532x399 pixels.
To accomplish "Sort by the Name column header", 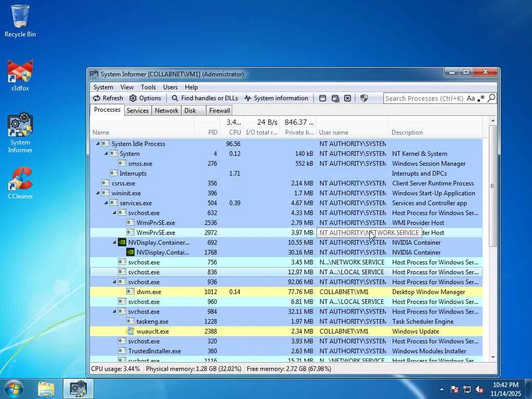I will tap(142, 127).
